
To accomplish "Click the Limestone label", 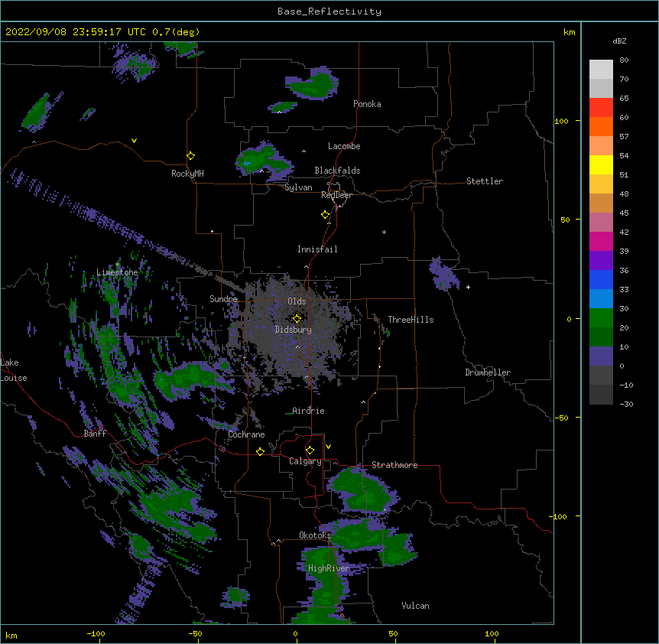I will coord(117,272).
